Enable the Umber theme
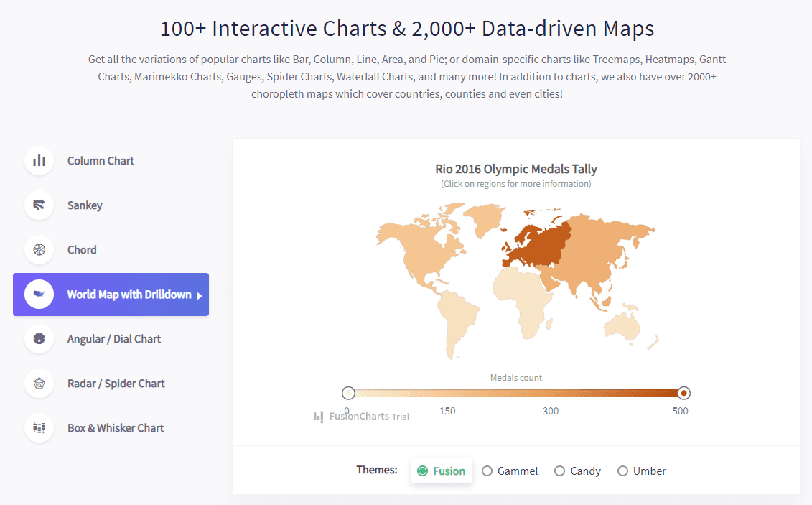The width and height of the screenshot is (812, 505). coord(622,471)
